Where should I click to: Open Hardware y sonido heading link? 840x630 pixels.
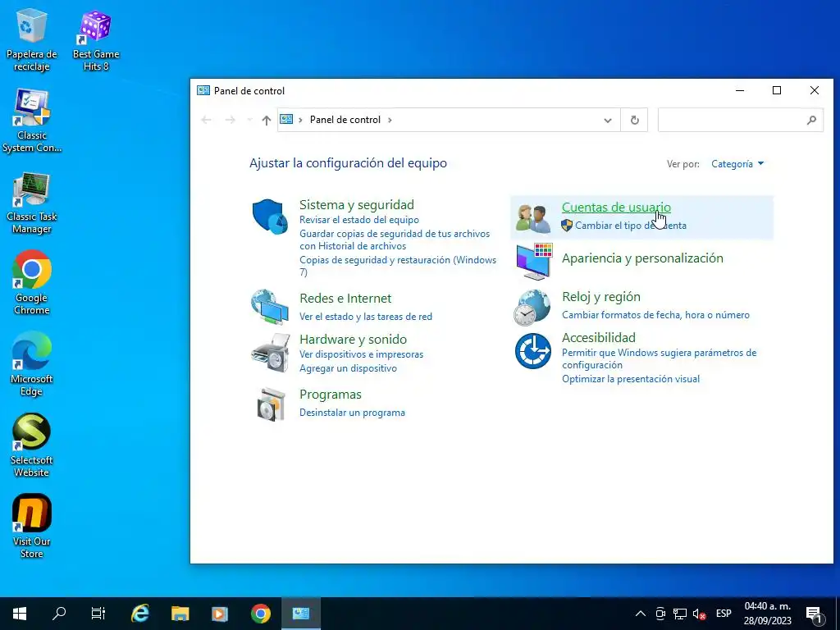(353, 339)
